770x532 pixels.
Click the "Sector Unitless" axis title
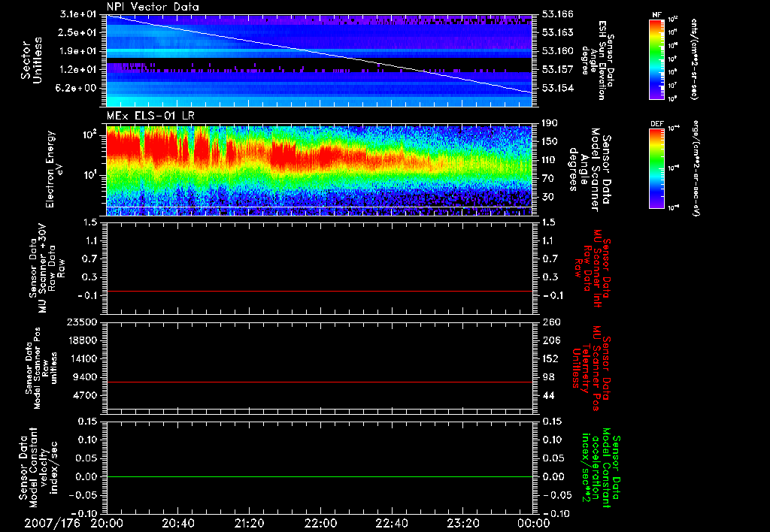(32, 60)
